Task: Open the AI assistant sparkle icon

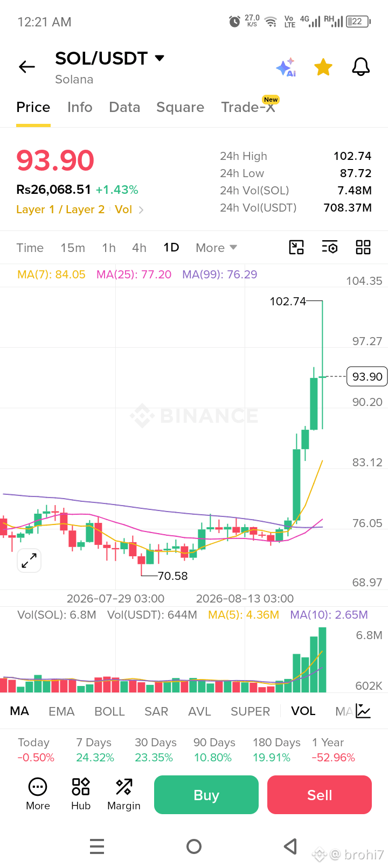Action: [x=286, y=67]
